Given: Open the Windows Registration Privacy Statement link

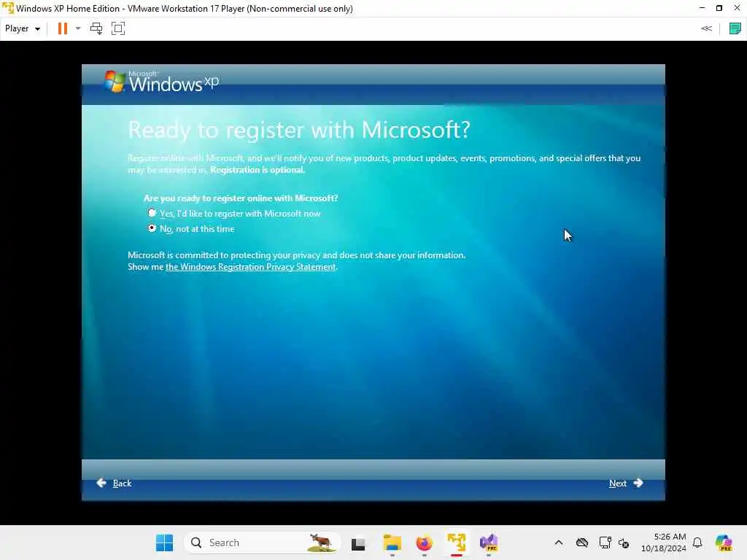Looking at the screenshot, I should (251, 267).
